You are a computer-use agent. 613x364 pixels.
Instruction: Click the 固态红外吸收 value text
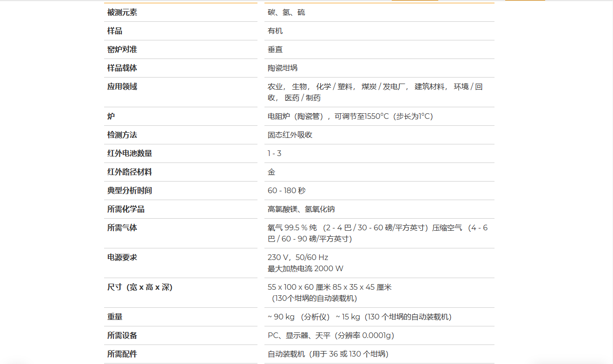[290, 135]
